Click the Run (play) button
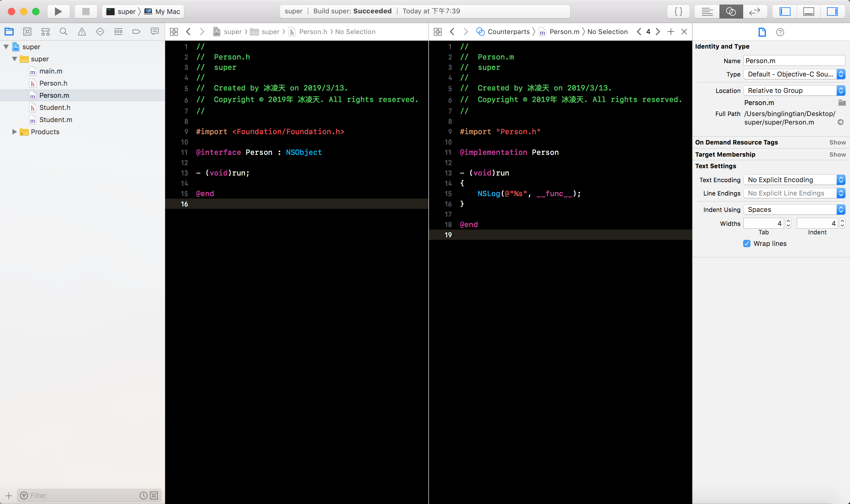 pos(58,11)
